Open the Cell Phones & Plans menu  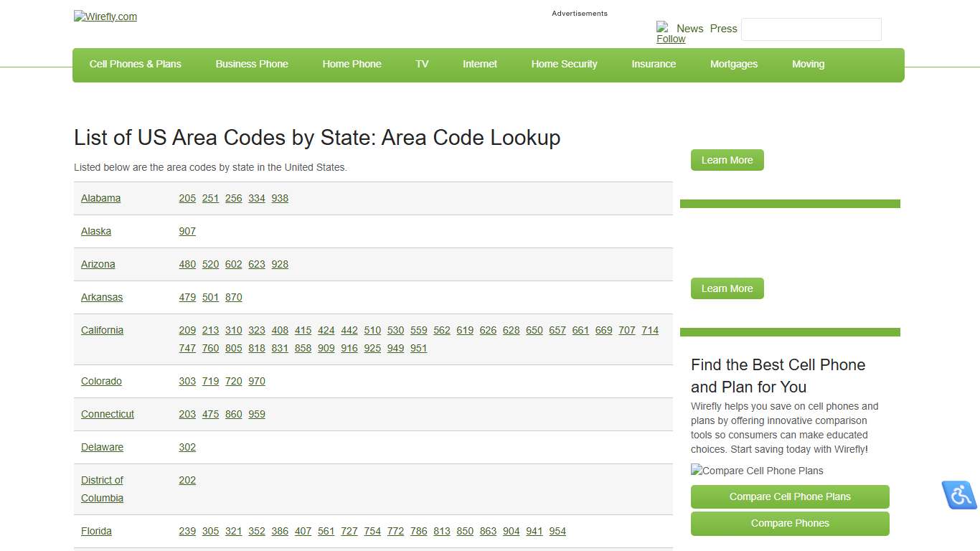pyautogui.click(x=135, y=64)
